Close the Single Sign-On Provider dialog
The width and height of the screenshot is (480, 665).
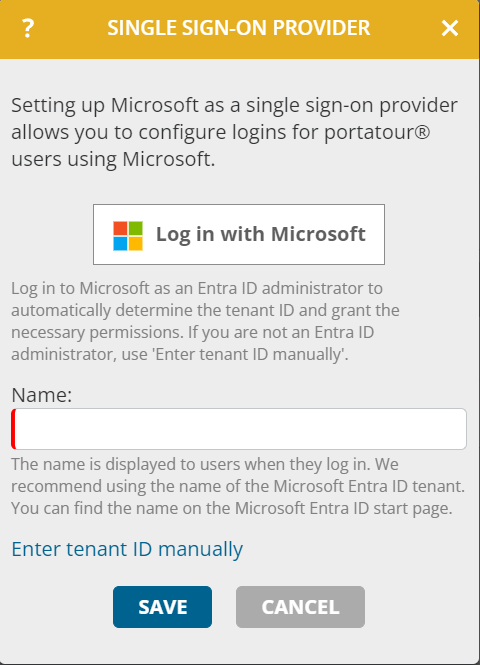(449, 28)
